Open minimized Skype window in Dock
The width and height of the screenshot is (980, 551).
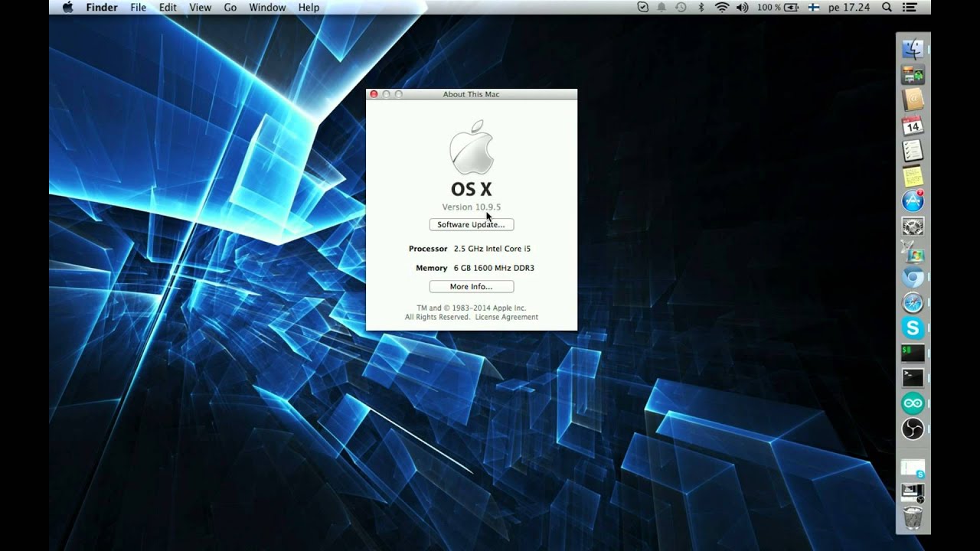pyautogui.click(x=913, y=468)
